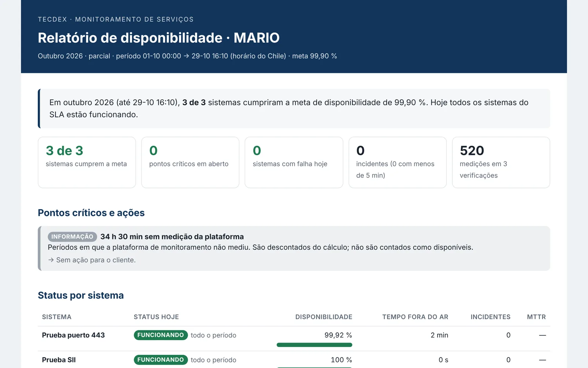Click the text 'Sem ação para o cliente.'
This screenshot has width=588, height=368.
(96, 260)
